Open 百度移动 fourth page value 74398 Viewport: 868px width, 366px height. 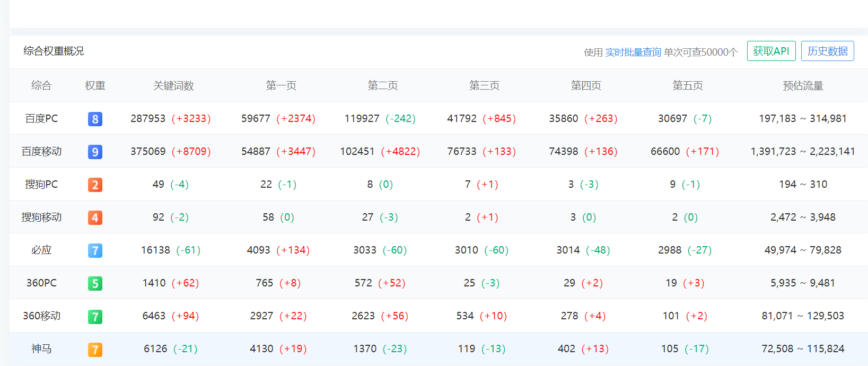tap(564, 151)
